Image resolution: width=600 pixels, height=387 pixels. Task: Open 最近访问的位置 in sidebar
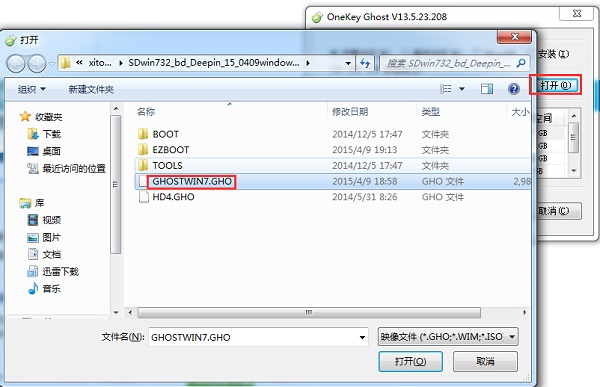tap(74, 168)
